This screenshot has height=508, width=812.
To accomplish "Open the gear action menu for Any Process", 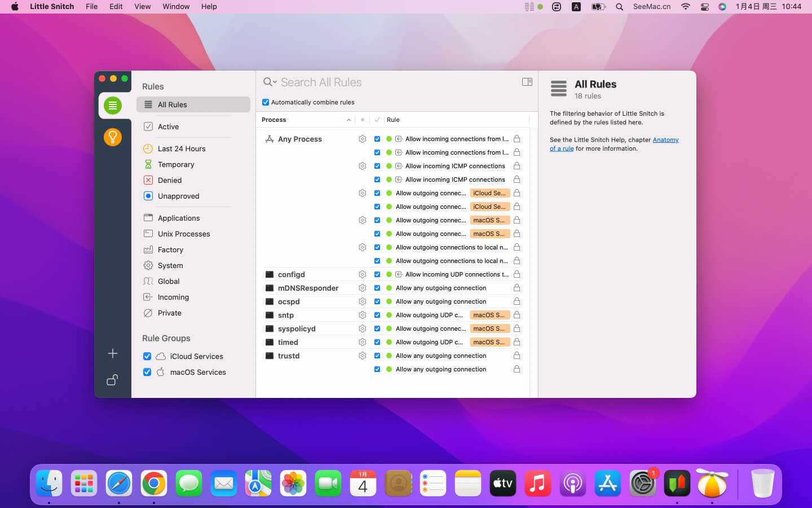I will coord(363,139).
